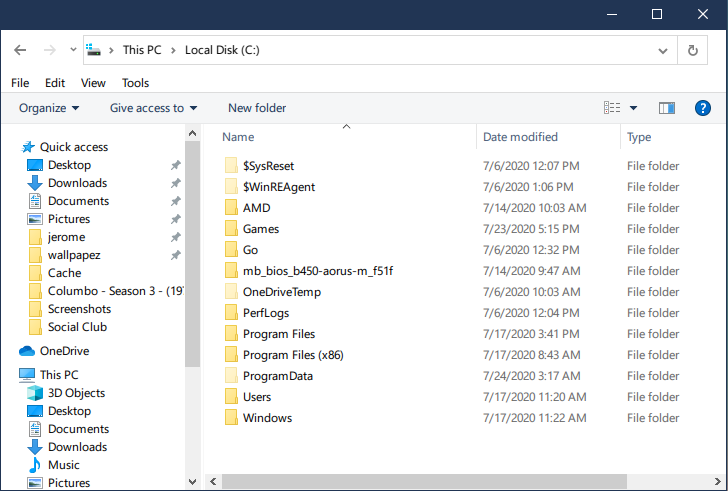The width and height of the screenshot is (728, 491).
Task: Open pinned Downloads under Quick access
Action: tap(78, 183)
